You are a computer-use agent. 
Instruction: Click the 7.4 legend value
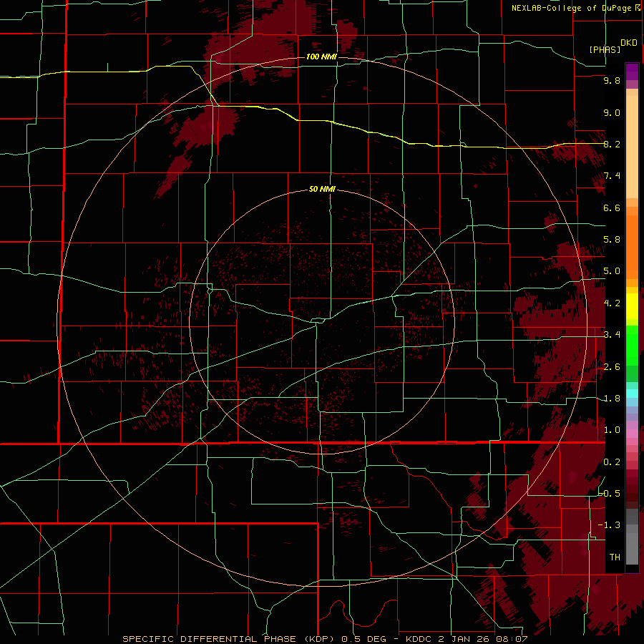click(x=612, y=176)
